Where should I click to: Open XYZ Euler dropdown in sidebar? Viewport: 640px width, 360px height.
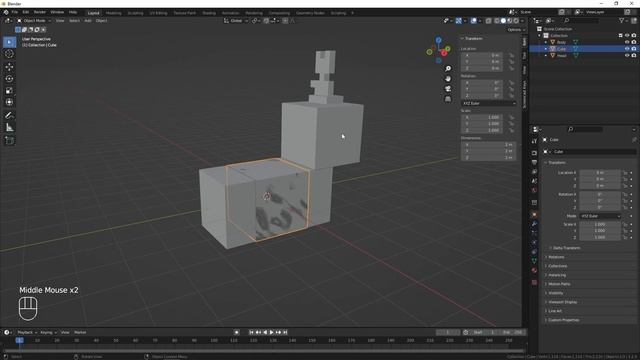489,104
